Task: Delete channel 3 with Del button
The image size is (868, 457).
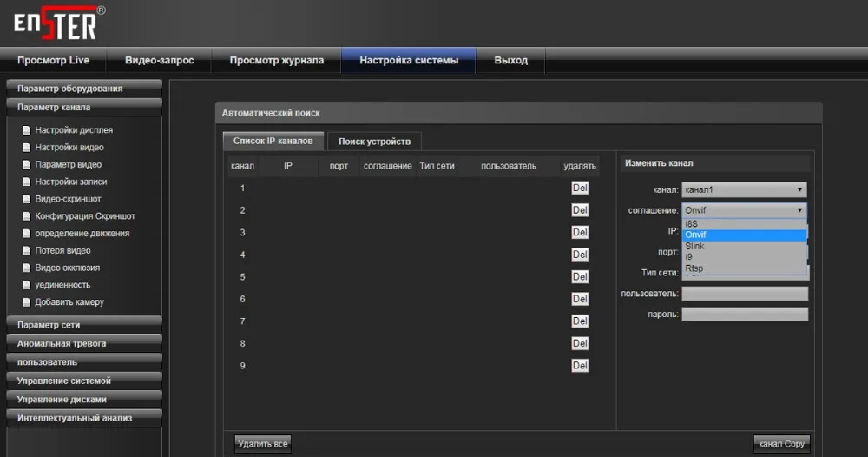Action: click(x=580, y=232)
